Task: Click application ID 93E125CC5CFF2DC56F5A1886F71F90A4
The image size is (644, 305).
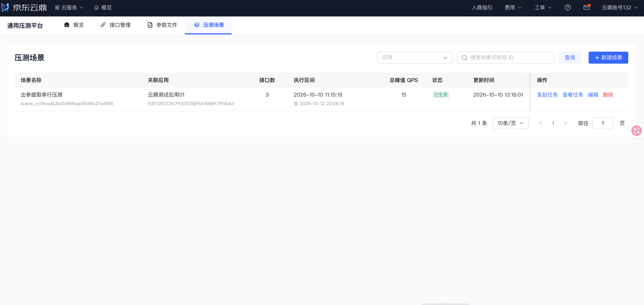Action: point(191,104)
